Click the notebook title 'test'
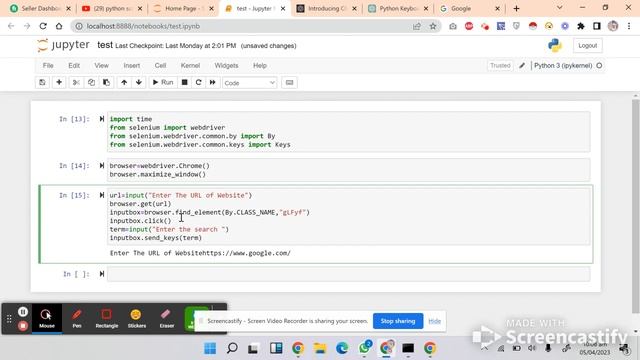 click(105, 45)
